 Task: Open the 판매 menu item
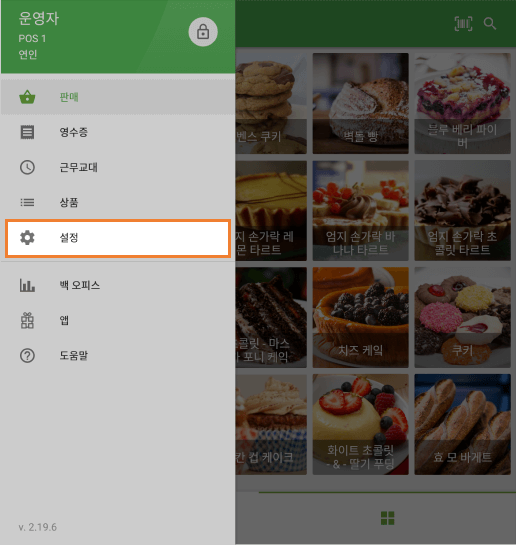(118, 97)
